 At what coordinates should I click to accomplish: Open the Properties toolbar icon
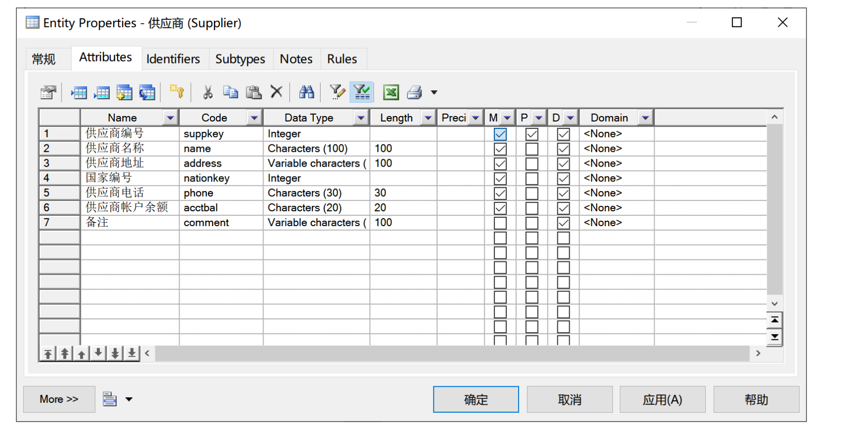[x=49, y=92]
